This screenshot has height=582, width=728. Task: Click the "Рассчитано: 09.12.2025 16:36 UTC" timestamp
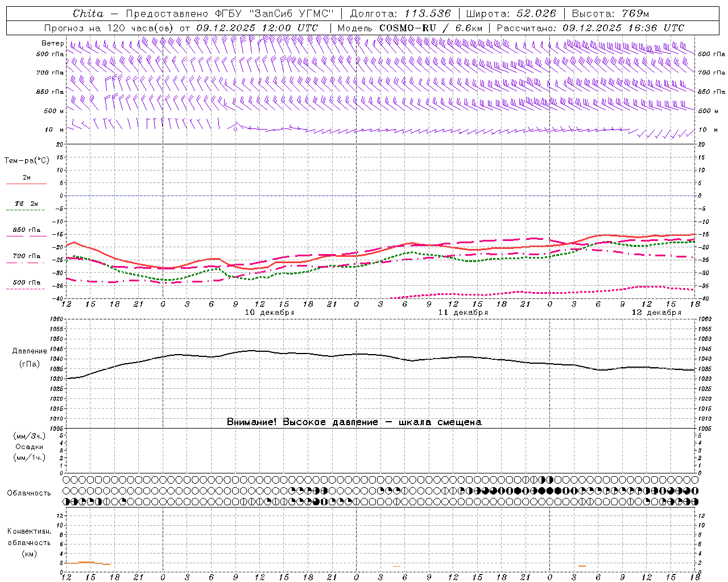pyautogui.click(x=590, y=28)
